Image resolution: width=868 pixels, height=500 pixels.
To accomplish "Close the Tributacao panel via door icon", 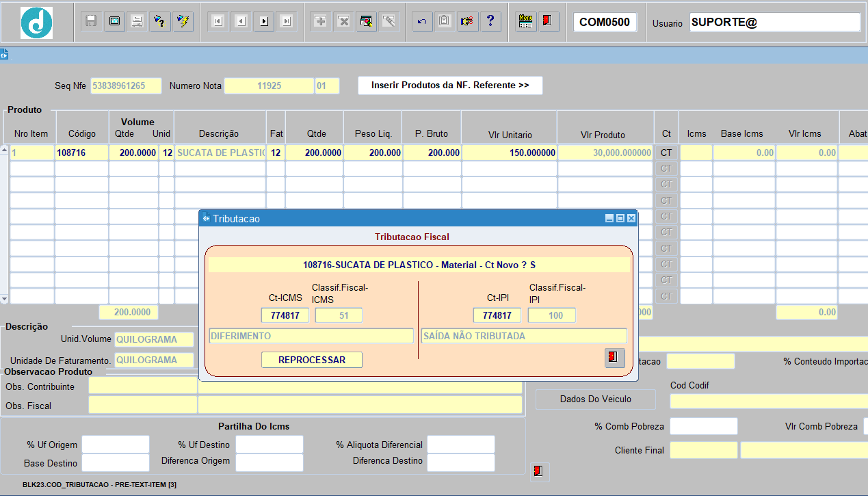I will pyautogui.click(x=614, y=358).
